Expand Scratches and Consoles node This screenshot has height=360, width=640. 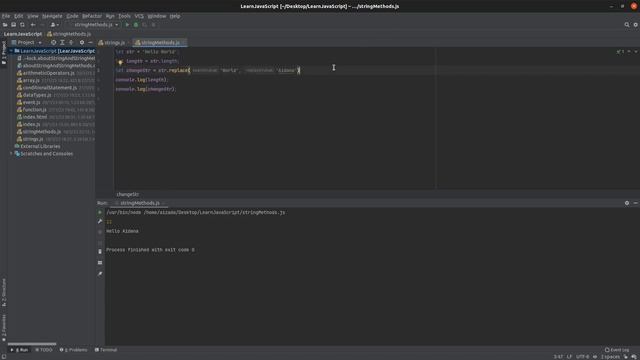click(x=11, y=154)
